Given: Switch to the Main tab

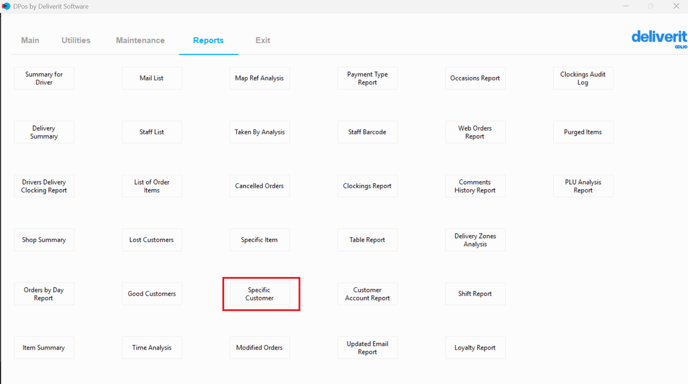Looking at the screenshot, I should tap(30, 40).
